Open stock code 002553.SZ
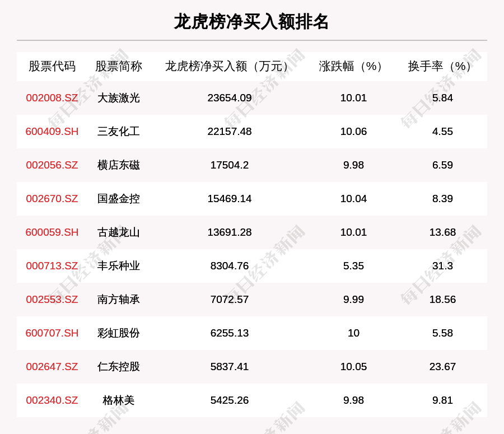The height and width of the screenshot is (434, 504). click(52, 299)
